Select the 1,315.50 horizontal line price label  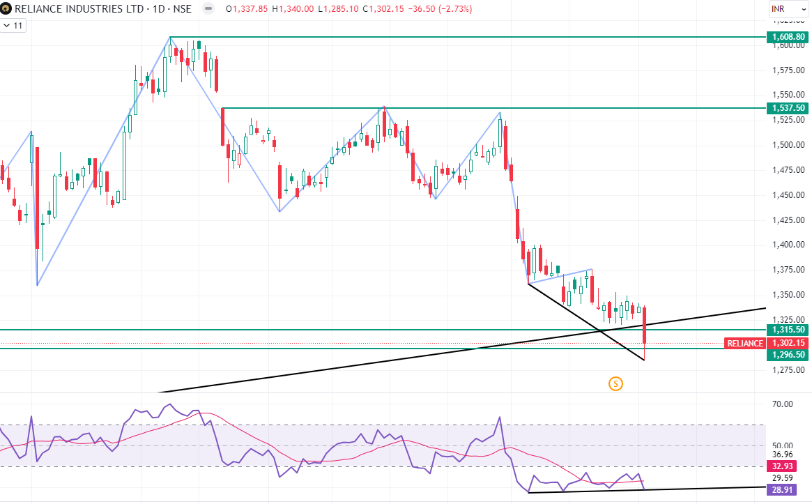[788, 330]
